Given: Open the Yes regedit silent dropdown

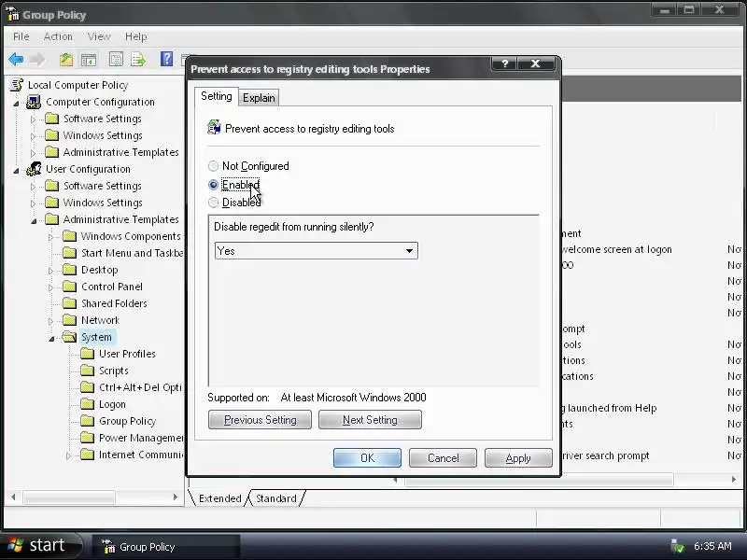Looking at the screenshot, I should 316,251.
